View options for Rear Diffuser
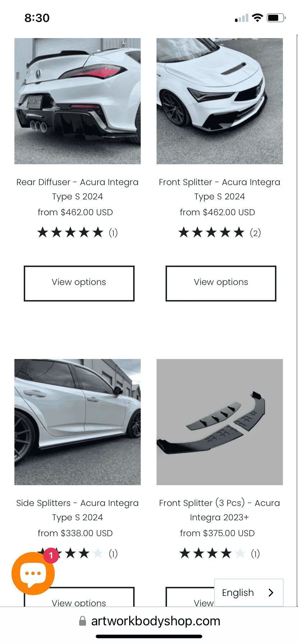 click(x=79, y=284)
